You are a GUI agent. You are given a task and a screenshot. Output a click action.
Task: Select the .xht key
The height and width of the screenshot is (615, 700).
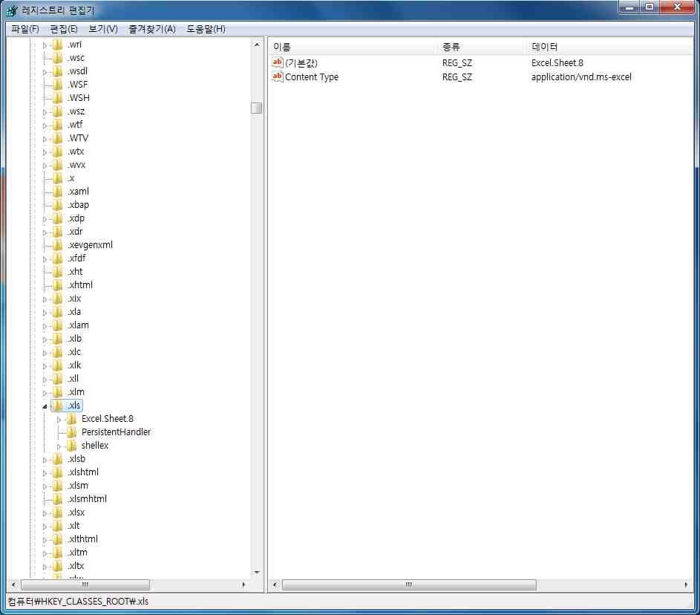(75, 272)
